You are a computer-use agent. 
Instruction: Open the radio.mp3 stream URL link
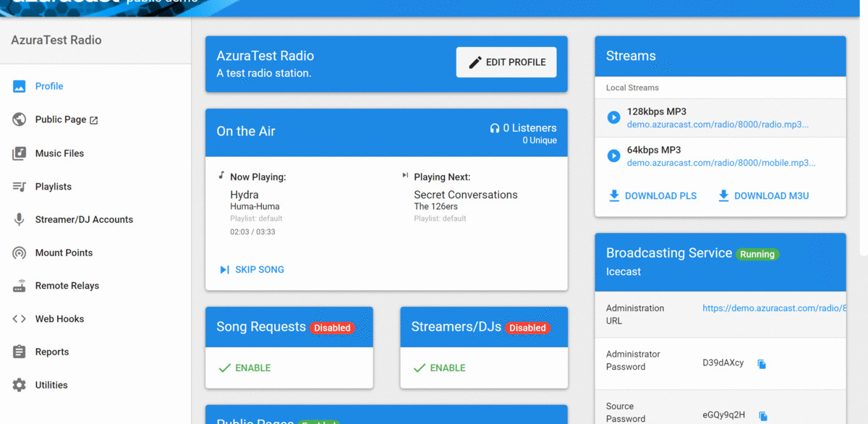[x=718, y=124]
